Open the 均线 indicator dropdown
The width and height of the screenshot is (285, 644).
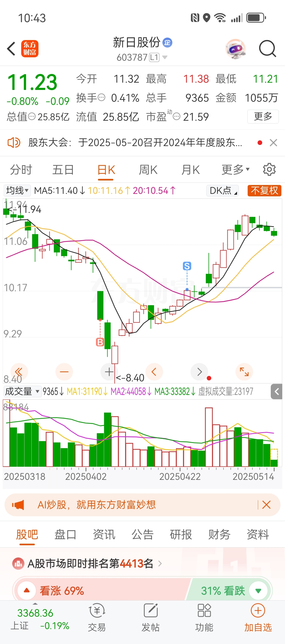pos(17,190)
